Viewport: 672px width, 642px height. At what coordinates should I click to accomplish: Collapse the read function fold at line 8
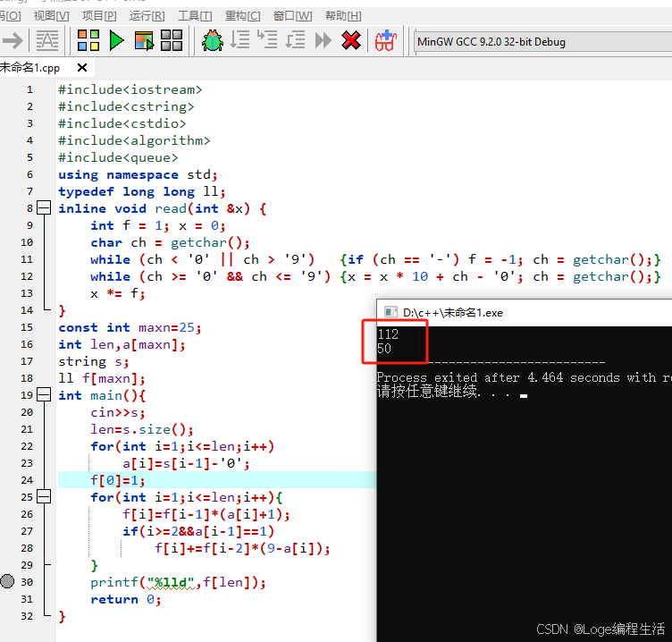[44, 208]
